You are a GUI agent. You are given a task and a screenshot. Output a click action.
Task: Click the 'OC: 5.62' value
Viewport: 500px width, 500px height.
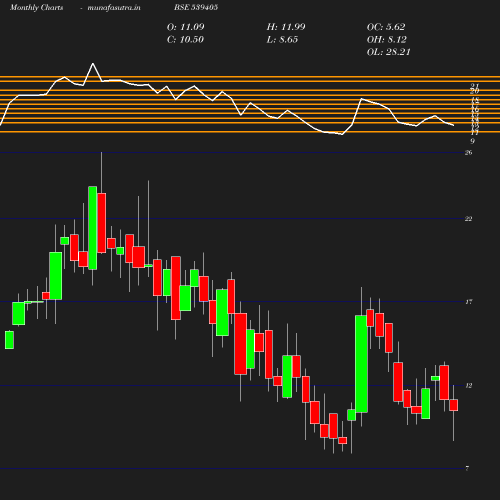[386, 27]
